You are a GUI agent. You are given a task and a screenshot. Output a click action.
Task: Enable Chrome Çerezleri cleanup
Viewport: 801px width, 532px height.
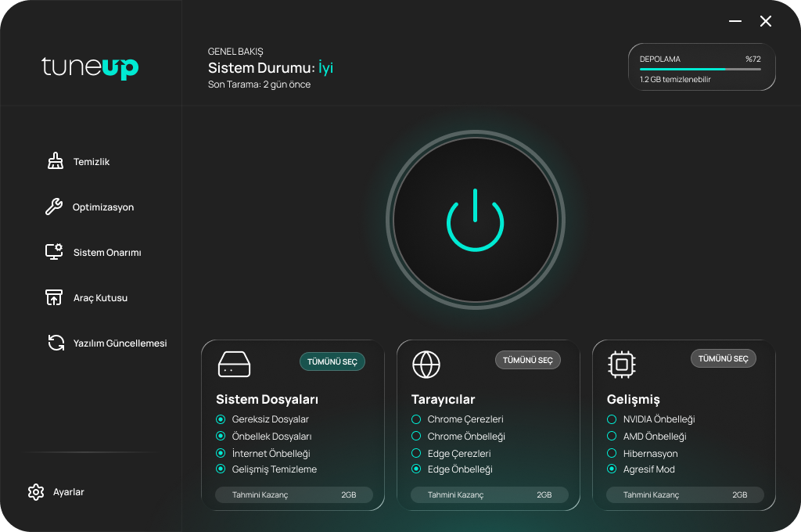point(415,419)
